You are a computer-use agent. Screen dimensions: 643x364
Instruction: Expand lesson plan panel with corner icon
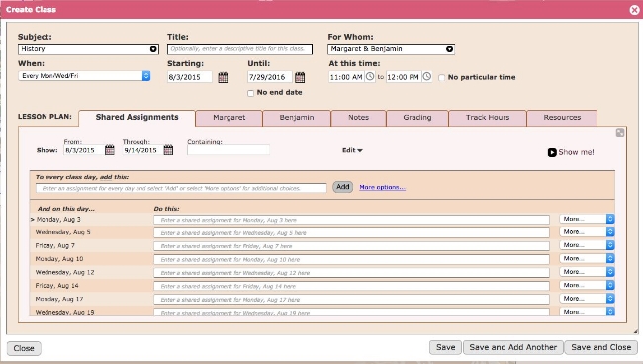pyautogui.click(x=620, y=132)
